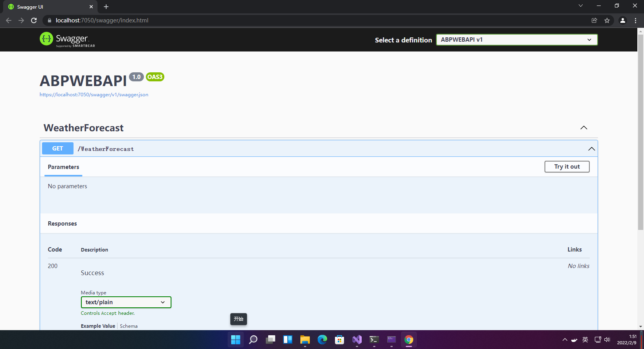Click the Success description text

click(92, 273)
